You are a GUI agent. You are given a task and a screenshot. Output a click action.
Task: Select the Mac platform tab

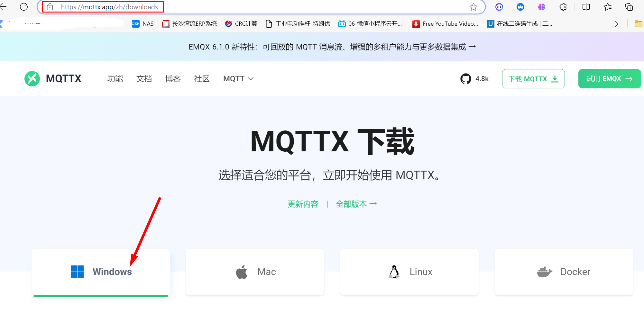255,272
